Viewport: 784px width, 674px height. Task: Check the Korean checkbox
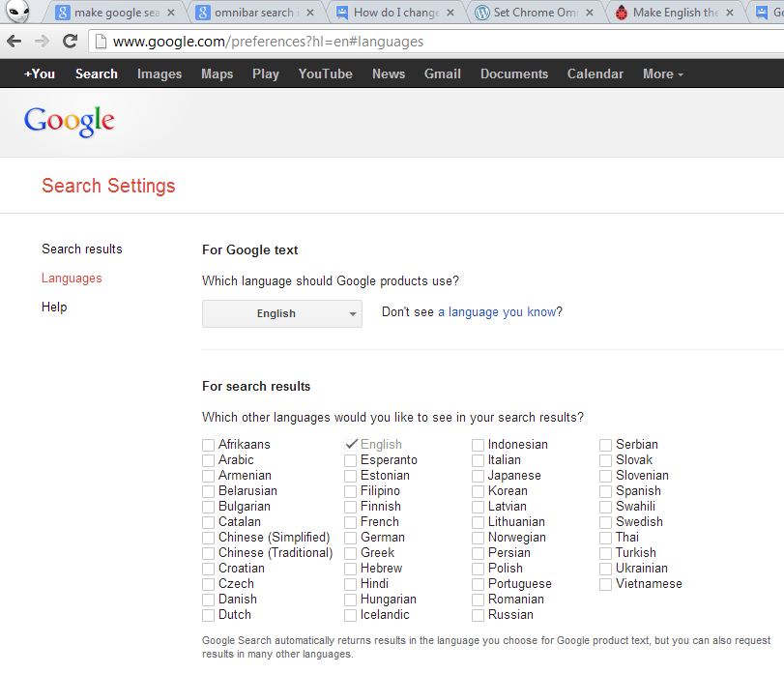(478, 491)
